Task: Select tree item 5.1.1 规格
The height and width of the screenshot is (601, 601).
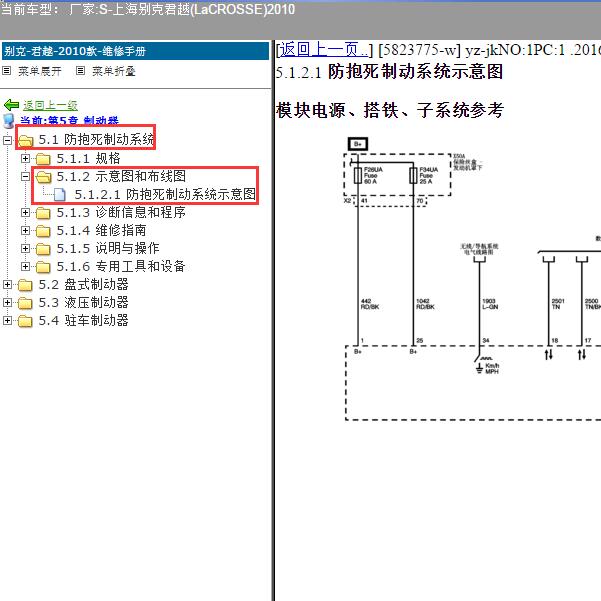Action: point(88,158)
